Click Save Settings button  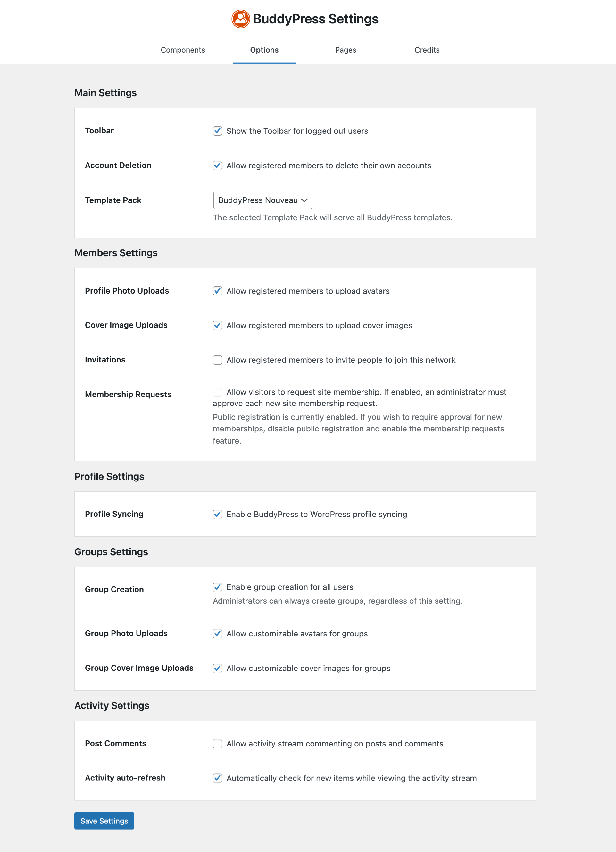click(x=104, y=820)
